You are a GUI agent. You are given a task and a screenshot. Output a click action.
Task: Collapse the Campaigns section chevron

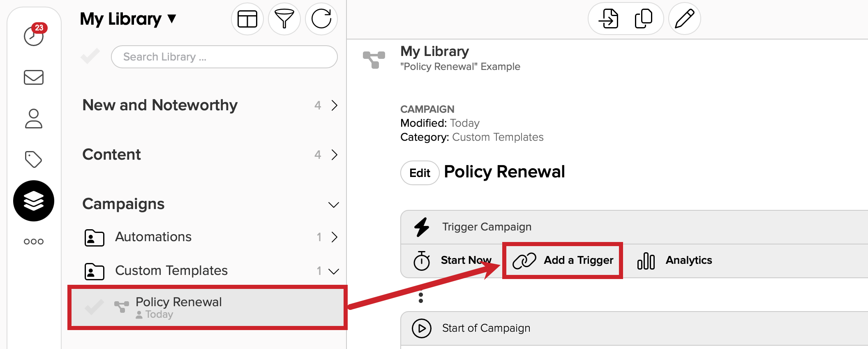coord(334,205)
